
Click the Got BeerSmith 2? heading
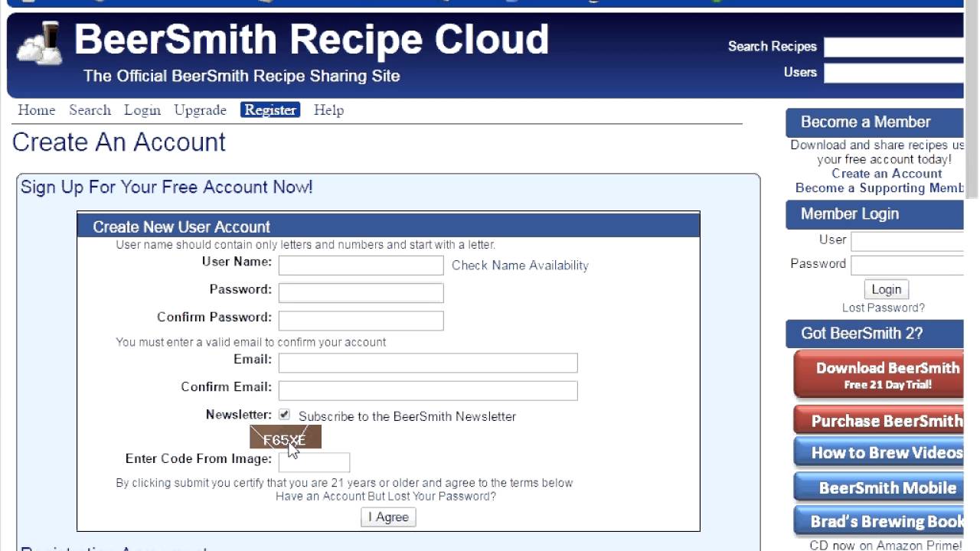coord(862,334)
